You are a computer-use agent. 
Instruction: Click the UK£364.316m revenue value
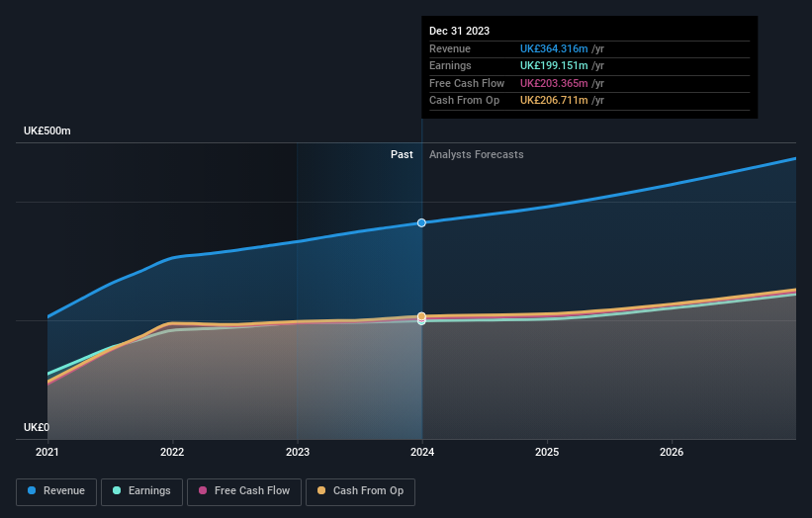554,48
